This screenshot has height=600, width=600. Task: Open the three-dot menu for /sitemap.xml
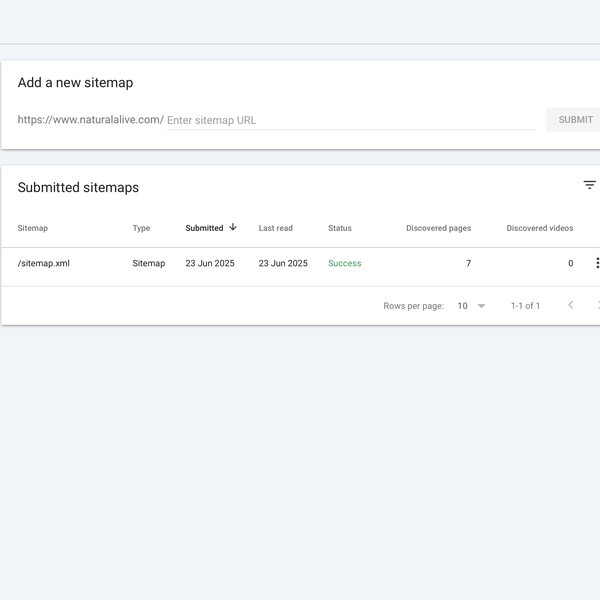[597, 263]
